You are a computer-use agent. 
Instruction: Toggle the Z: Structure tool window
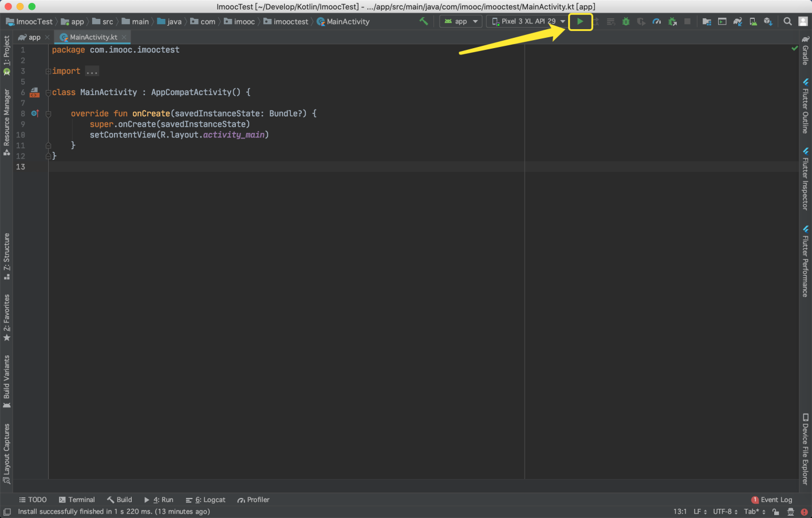pyautogui.click(x=7, y=256)
